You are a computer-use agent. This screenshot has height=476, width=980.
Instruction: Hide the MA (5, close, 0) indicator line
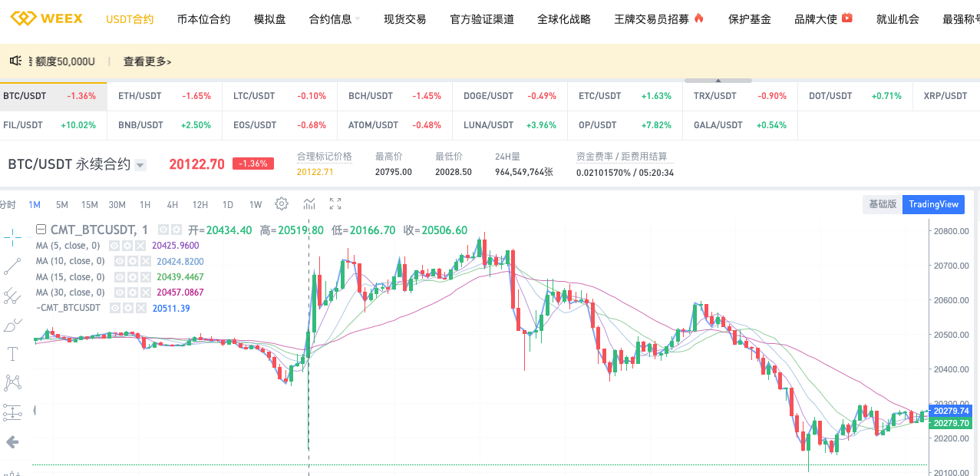click(114, 246)
